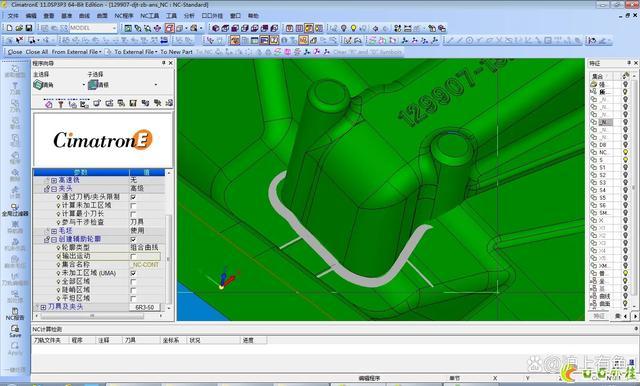Open the MODEL dropdown in toolbar
This screenshot has height=386, width=640.
pos(114,28)
